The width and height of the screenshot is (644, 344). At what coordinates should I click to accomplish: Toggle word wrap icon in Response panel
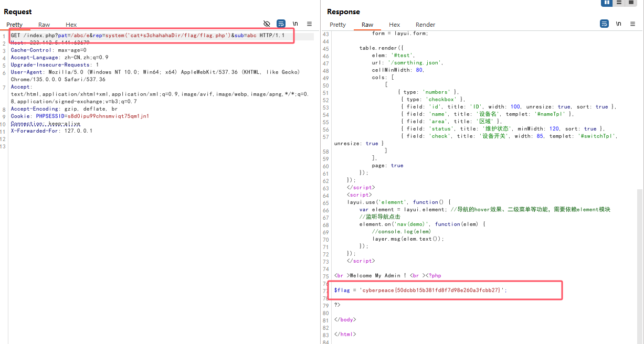click(x=604, y=24)
